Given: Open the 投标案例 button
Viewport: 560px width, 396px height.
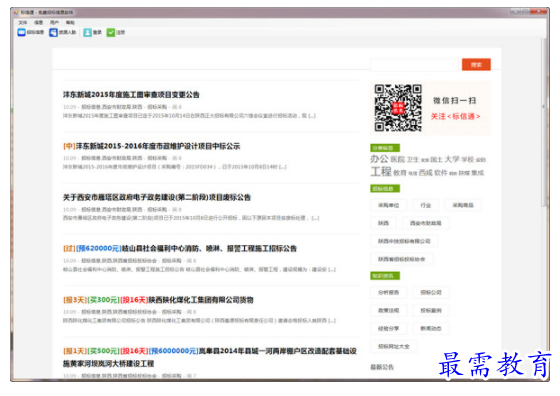Looking at the screenshot, I should (x=431, y=310).
